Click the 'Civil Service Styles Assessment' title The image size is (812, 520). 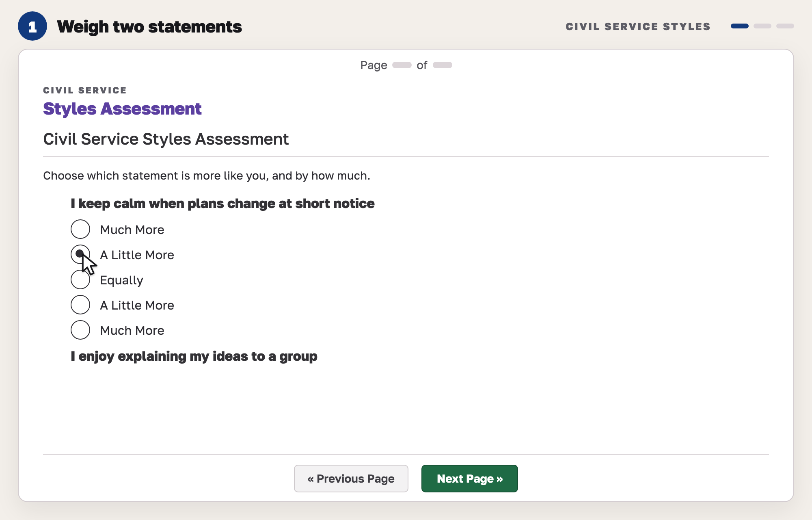pyautogui.click(x=166, y=139)
